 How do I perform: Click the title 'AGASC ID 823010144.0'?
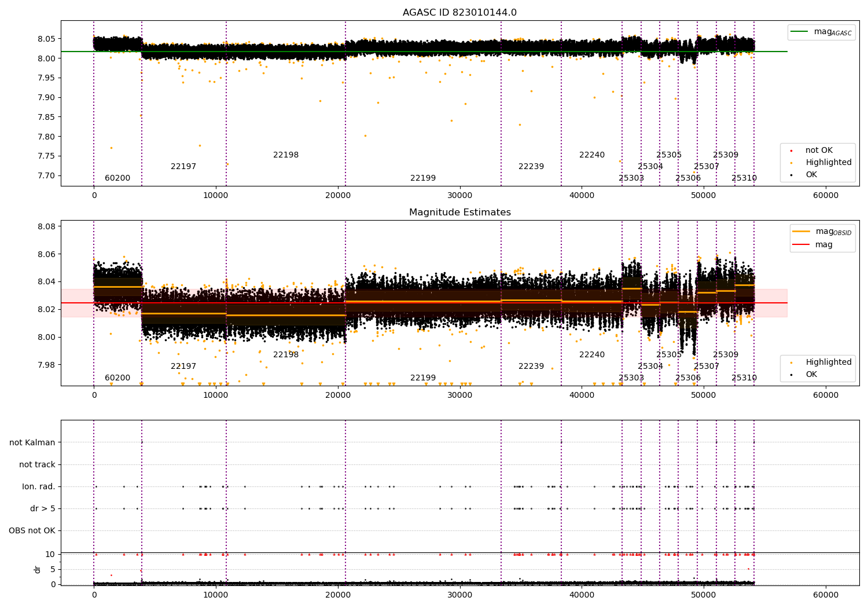coord(459,13)
